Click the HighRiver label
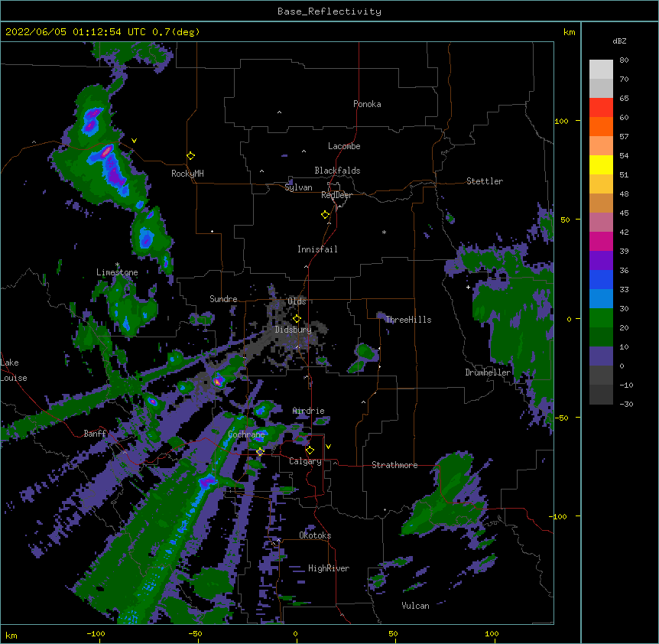The height and width of the screenshot is (644, 659). [329, 568]
